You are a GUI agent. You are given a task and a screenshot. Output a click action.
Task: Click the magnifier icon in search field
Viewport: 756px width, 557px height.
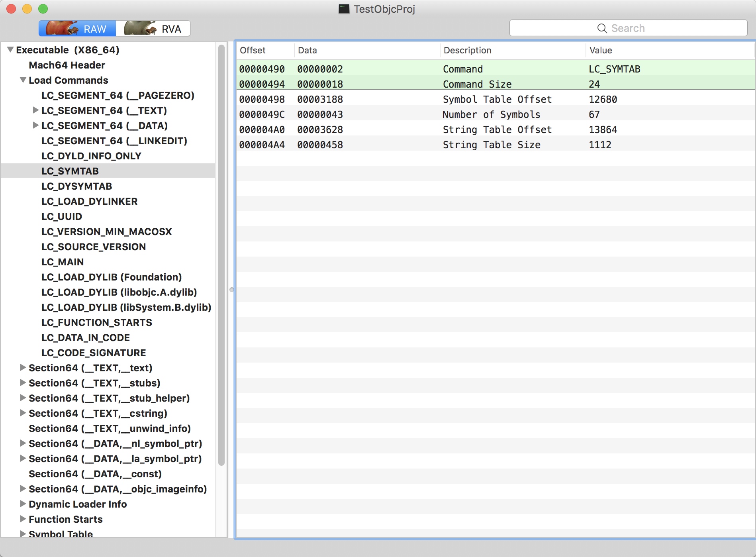(602, 28)
